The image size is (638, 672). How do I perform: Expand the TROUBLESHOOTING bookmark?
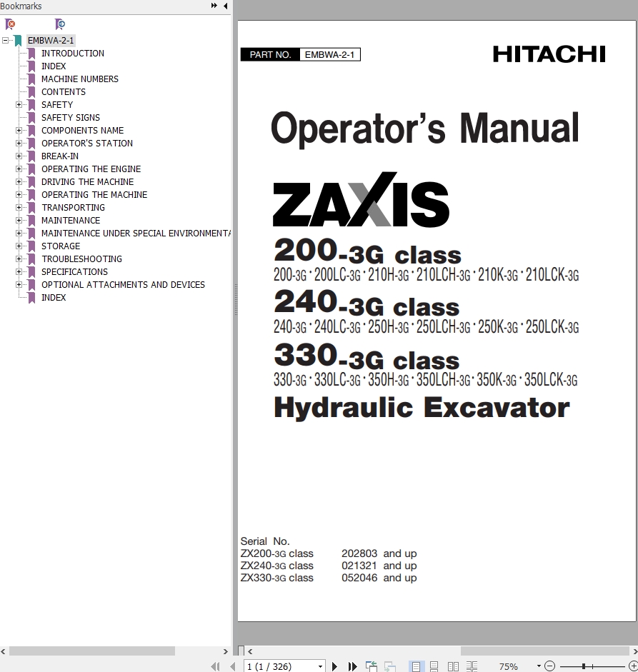19,259
